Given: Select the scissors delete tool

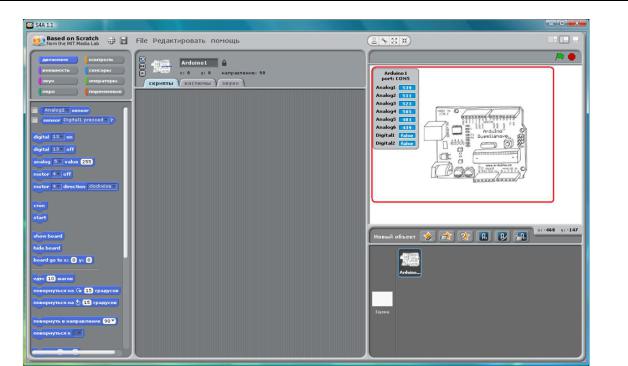Looking at the screenshot, I should 384,40.
